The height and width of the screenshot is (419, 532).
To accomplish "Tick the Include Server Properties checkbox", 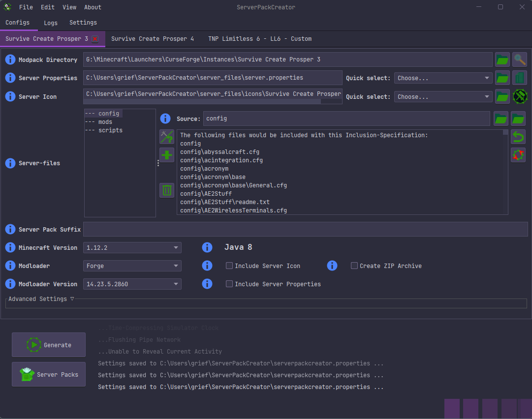I will [x=229, y=284].
